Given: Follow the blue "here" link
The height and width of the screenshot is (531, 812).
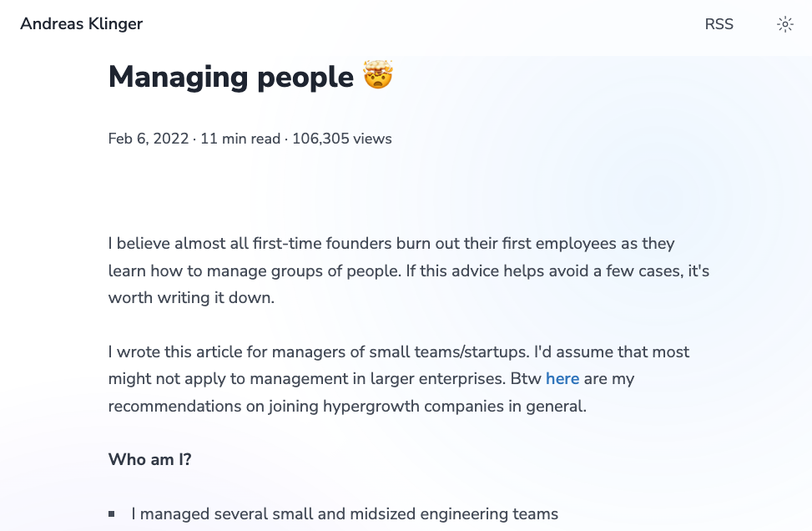Looking at the screenshot, I should [562, 379].
